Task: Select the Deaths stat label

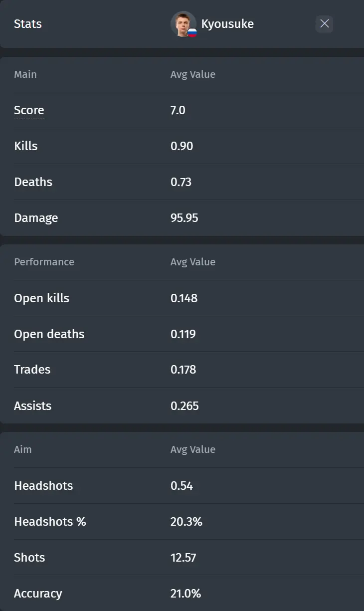Action: (33, 182)
